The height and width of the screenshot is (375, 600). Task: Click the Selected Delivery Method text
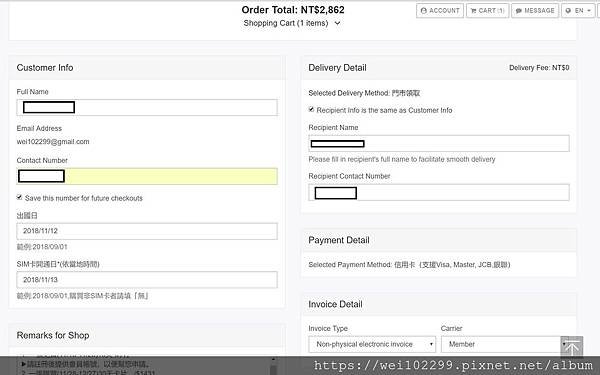pyautogui.click(x=364, y=93)
